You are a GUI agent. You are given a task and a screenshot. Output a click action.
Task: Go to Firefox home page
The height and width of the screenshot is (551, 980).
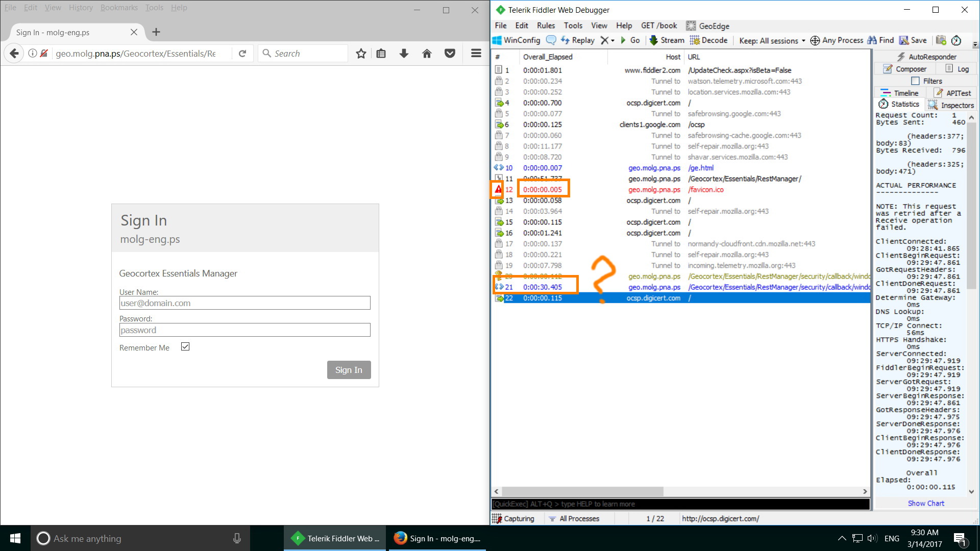(x=427, y=53)
